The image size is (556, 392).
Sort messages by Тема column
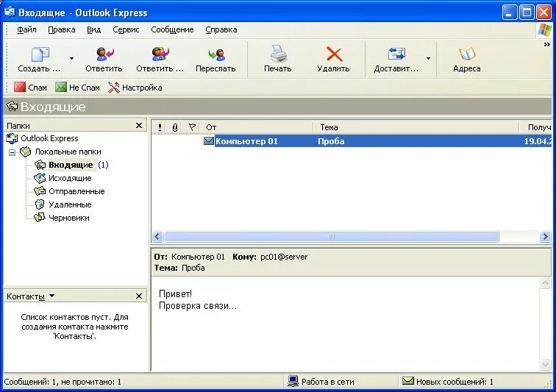pos(416,127)
